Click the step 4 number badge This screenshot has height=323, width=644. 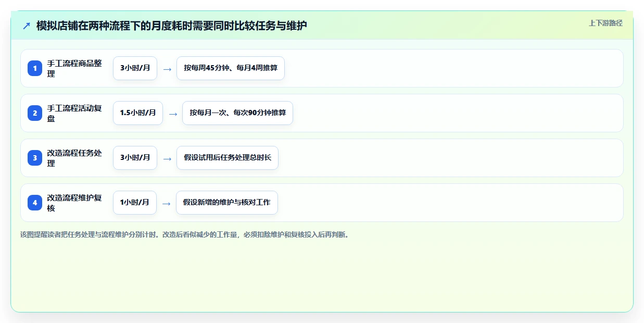point(35,203)
